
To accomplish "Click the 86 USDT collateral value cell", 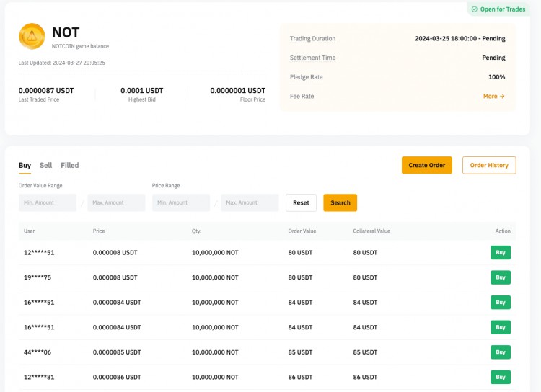I will point(365,377).
